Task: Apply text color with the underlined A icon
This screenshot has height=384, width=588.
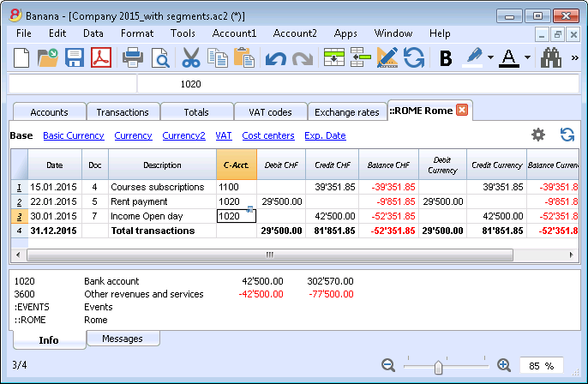Action: tap(509, 58)
